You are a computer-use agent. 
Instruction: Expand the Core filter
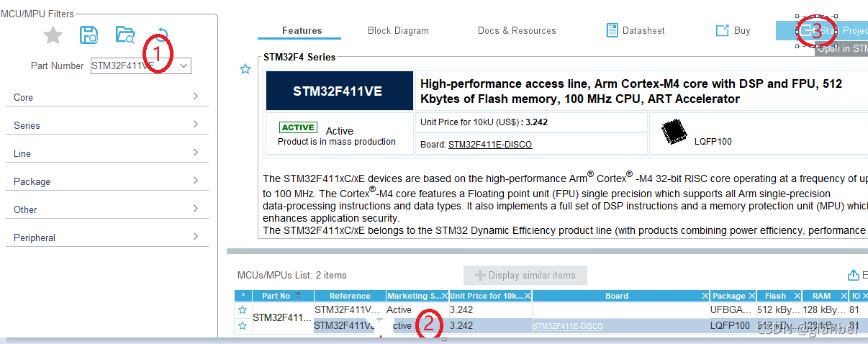click(x=107, y=97)
